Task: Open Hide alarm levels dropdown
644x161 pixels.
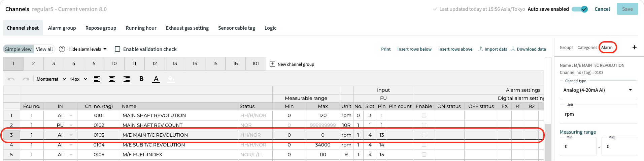Action: pyautogui.click(x=88, y=49)
